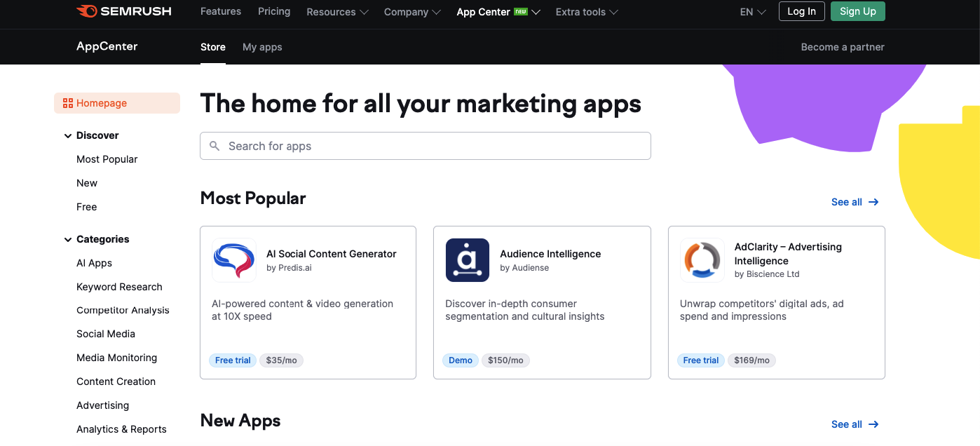The height and width of the screenshot is (446, 980).
Task: Select Most Popular in the sidebar
Action: pos(107,159)
